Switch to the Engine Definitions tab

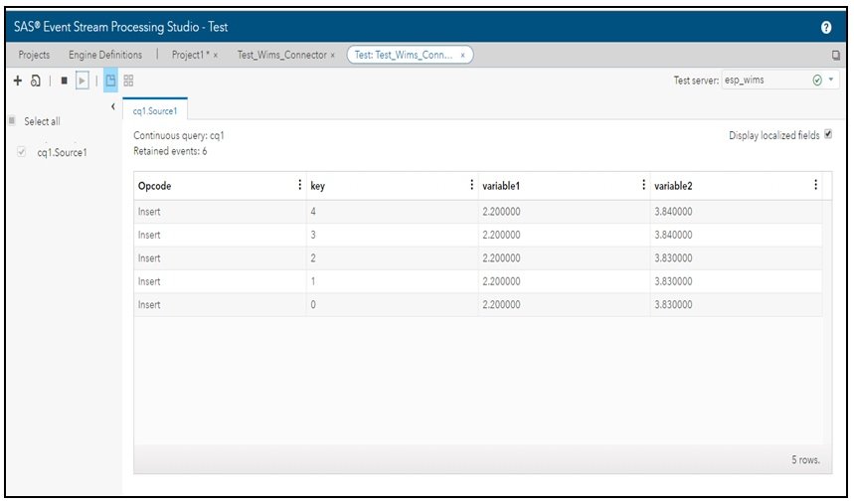coord(105,55)
